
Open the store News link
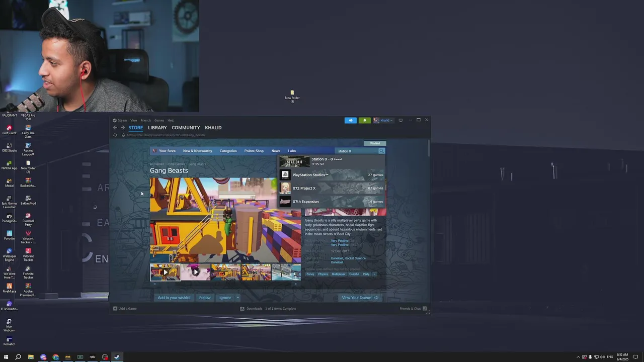pyautogui.click(x=276, y=151)
